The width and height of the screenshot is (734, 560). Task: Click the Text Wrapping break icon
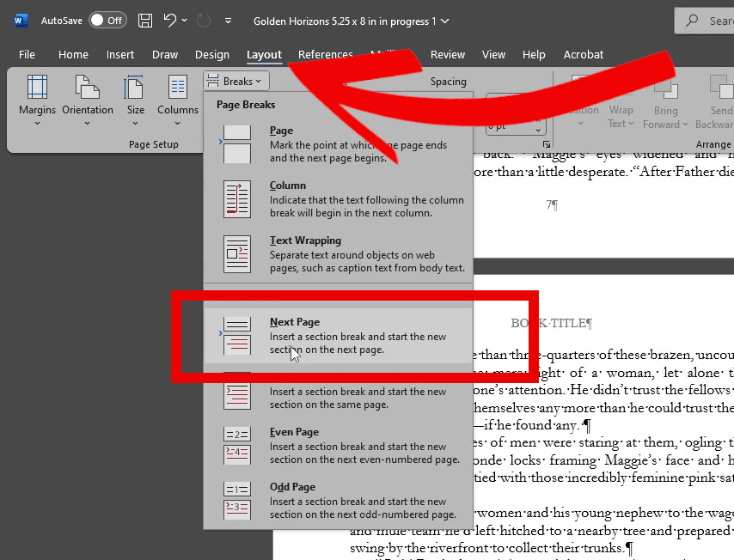[237, 254]
